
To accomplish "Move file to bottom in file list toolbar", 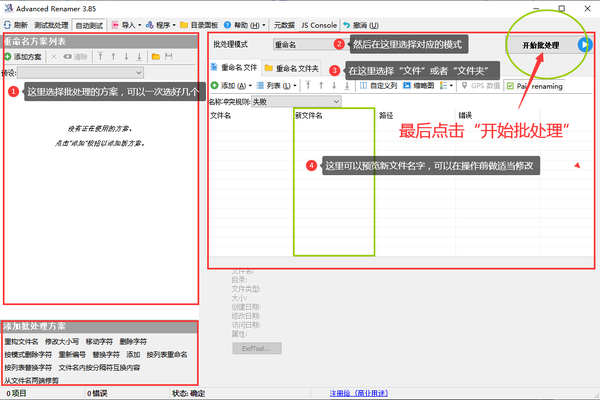I will 347,85.
